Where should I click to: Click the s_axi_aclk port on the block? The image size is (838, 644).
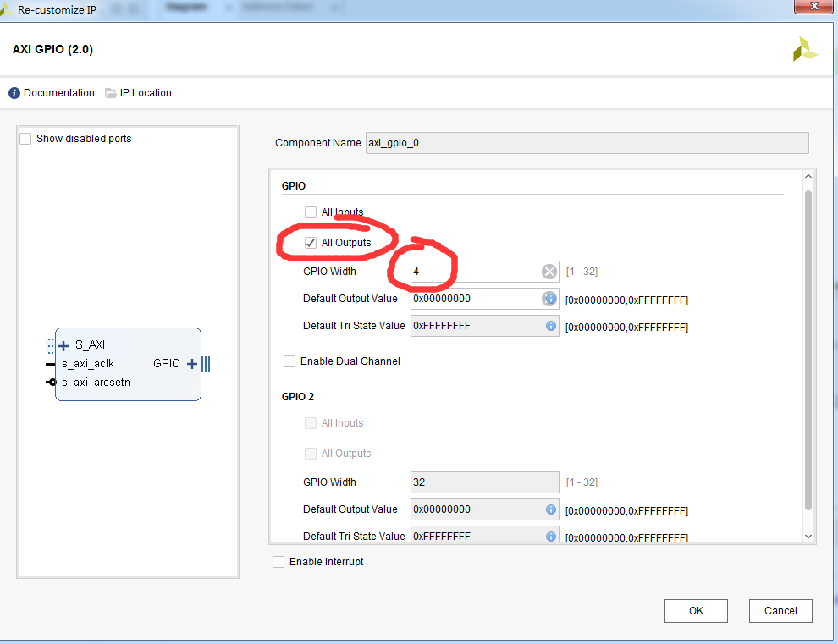pos(88,364)
